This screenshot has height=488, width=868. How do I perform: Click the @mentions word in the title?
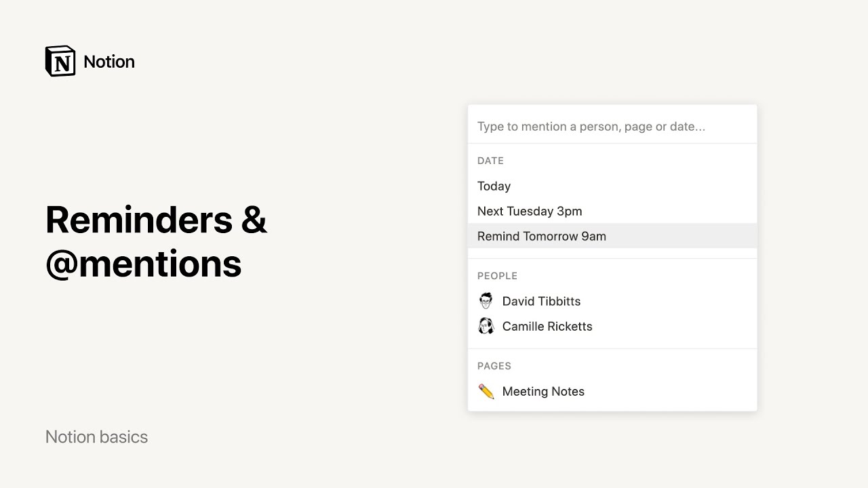[x=144, y=264]
